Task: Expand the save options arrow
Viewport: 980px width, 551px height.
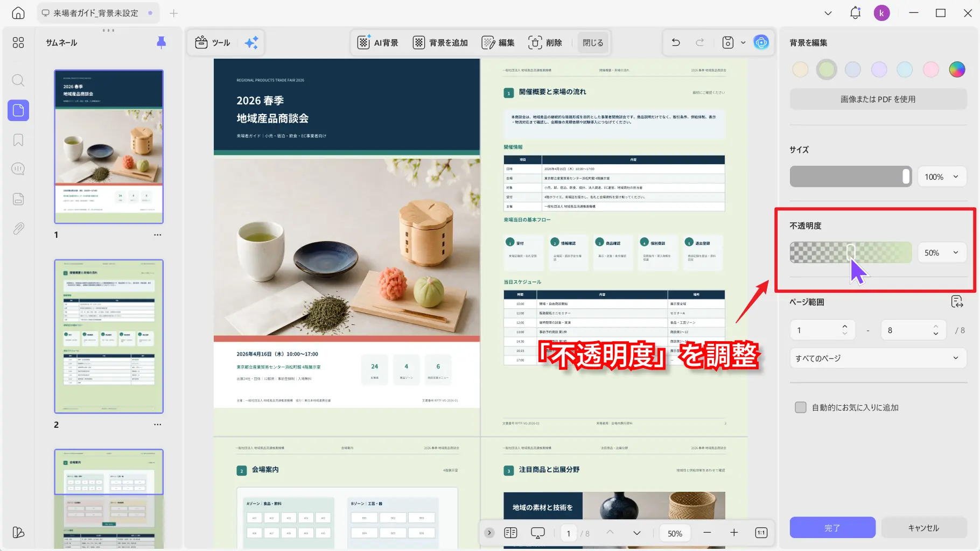Action: [743, 43]
